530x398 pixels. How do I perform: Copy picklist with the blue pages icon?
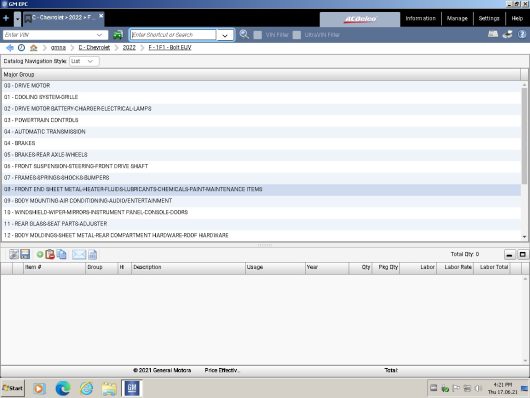pyautogui.click(x=62, y=254)
